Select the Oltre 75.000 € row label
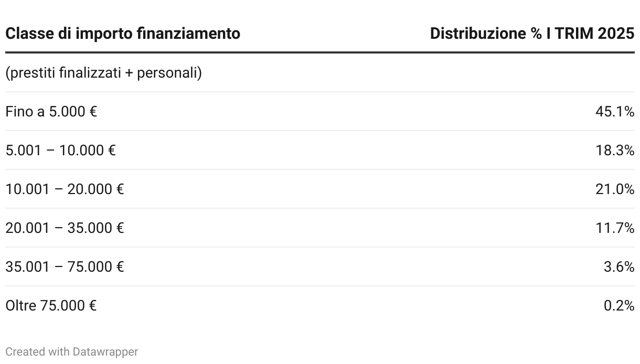640x364 pixels. tap(51, 305)
